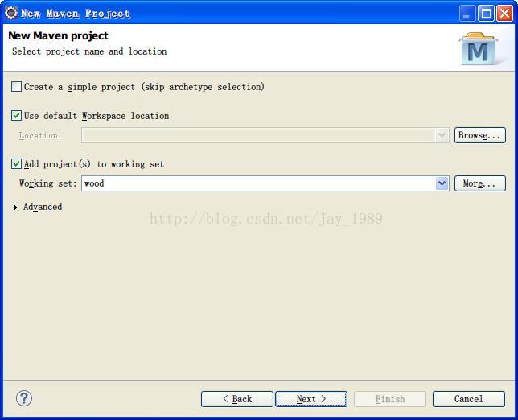The image size is (518, 420).
Task: Enable Create a simple project checkbox
Action: tap(17, 87)
